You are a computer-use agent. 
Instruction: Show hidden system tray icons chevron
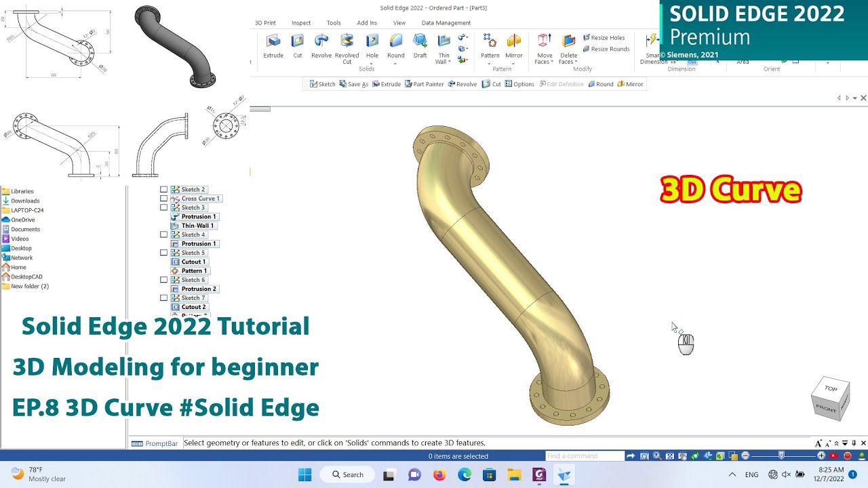pyautogui.click(x=732, y=474)
